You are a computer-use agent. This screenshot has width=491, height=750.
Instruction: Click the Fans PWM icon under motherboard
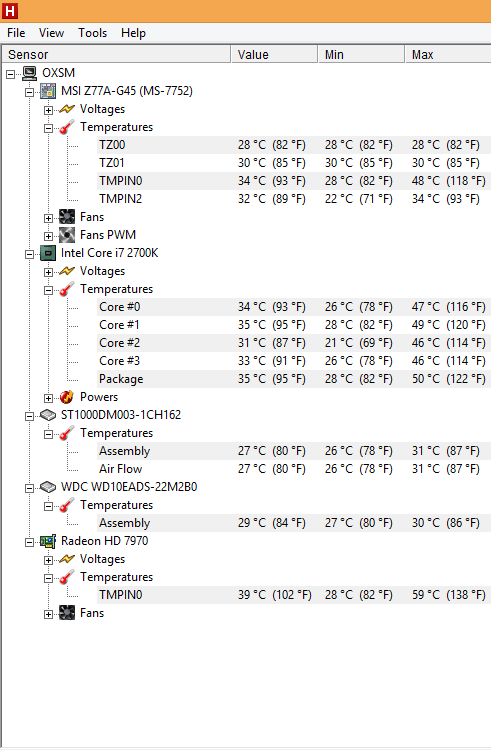[67, 235]
